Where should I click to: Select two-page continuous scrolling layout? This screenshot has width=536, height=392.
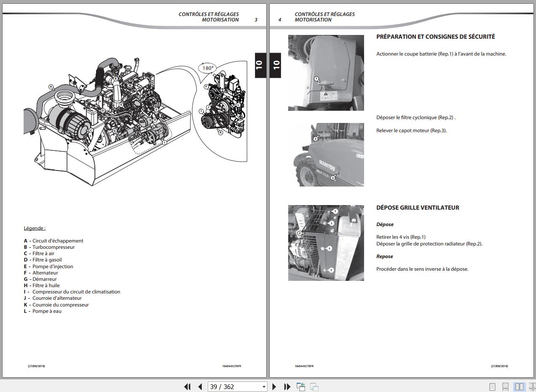point(532,387)
